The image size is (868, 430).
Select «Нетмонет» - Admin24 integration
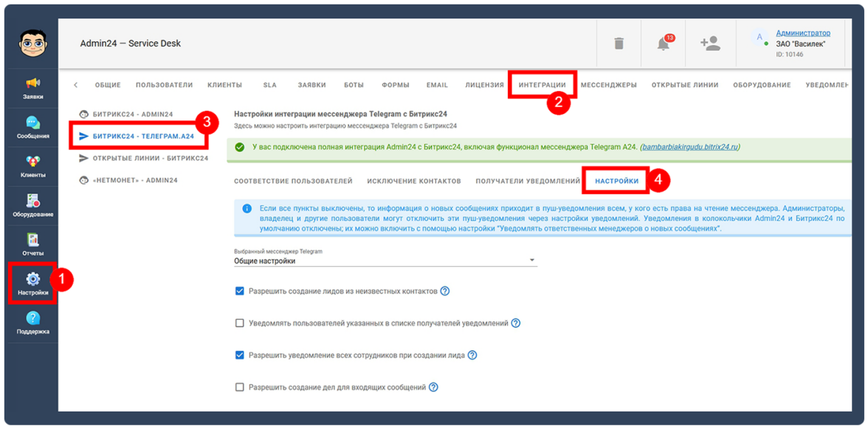[128, 180]
